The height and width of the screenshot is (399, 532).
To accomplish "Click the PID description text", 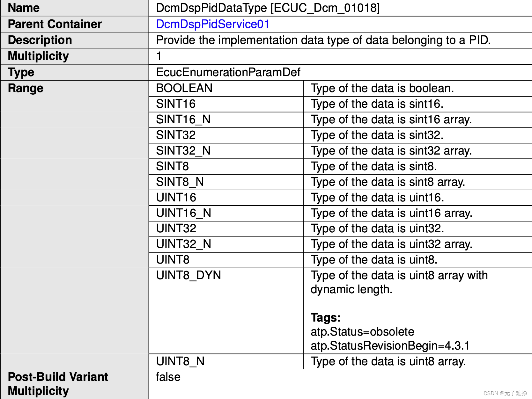I will tap(323, 40).
